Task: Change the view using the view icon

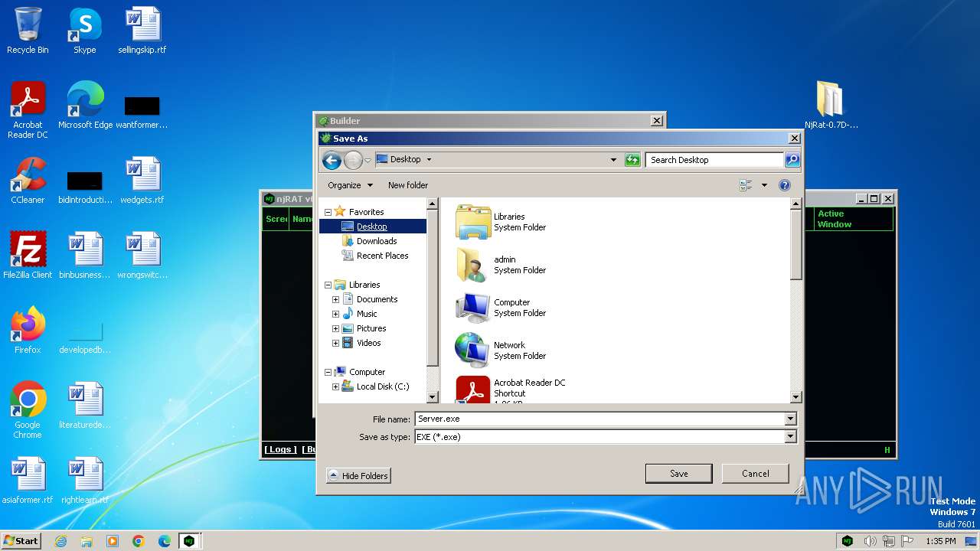Action: (746, 185)
